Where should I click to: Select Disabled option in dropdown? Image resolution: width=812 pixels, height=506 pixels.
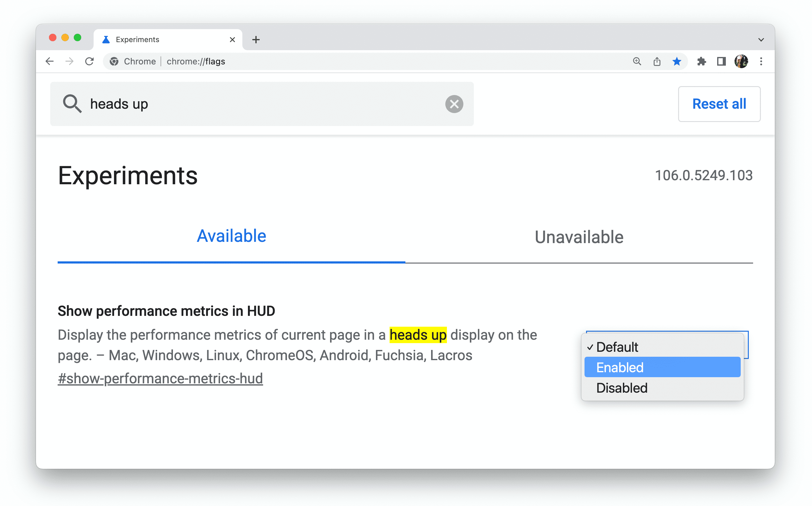click(x=621, y=388)
